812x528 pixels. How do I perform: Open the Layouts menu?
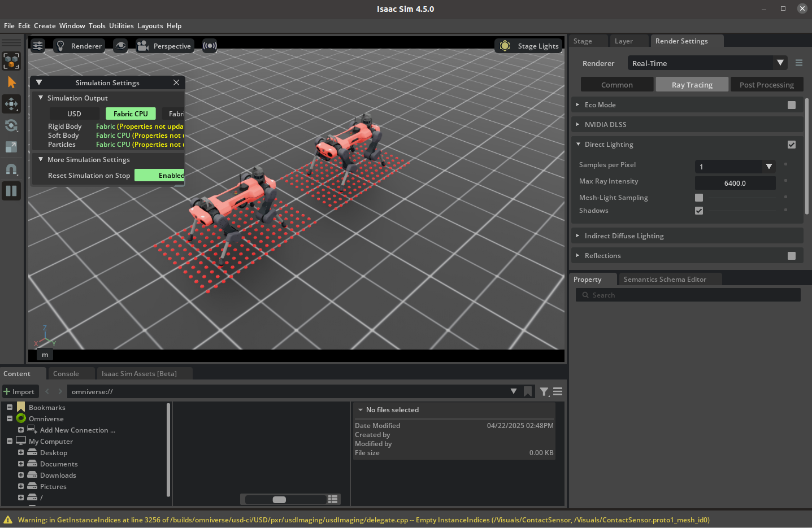[150, 26]
